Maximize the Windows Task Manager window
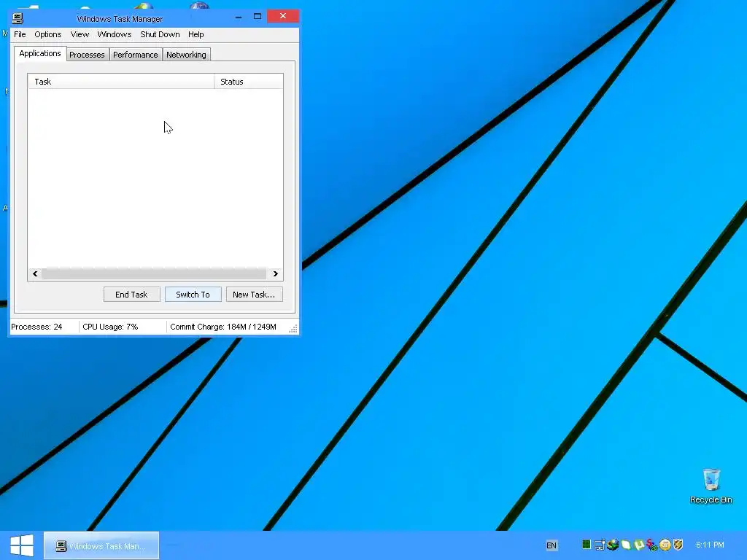 pyautogui.click(x=258, y=17)
